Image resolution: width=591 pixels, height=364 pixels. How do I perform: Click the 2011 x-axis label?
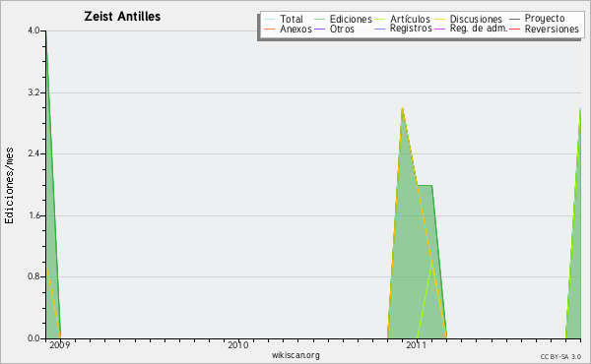(416, 345)
